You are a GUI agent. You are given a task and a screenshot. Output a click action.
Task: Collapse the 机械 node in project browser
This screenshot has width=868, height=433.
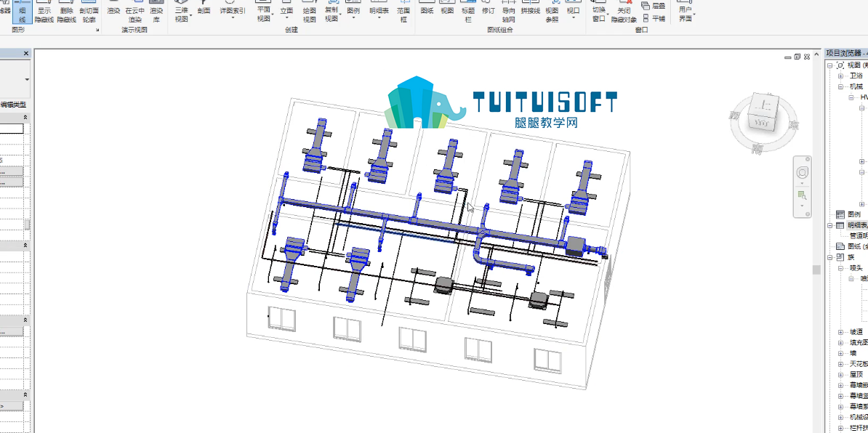coord(840,87)
